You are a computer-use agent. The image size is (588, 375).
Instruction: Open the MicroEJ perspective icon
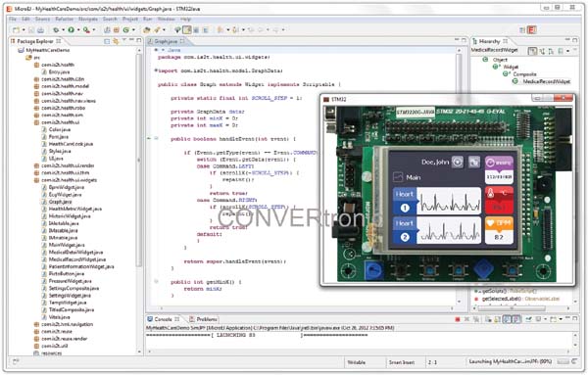532,30
